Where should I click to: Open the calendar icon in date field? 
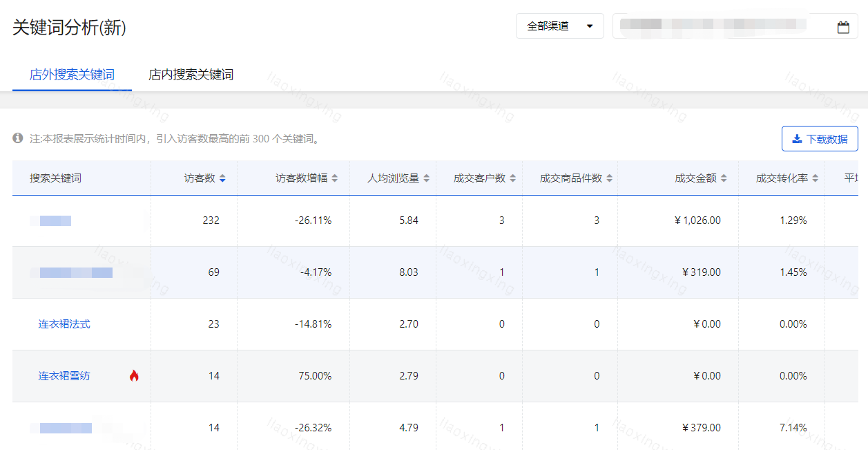click(x=843, y=28)
